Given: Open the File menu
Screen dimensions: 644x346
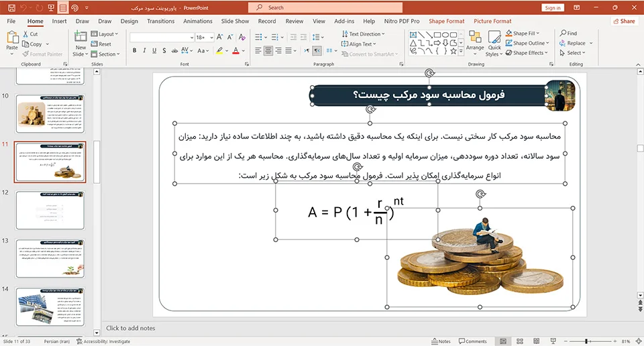Looking at the screenshot, I should (11, 21).
